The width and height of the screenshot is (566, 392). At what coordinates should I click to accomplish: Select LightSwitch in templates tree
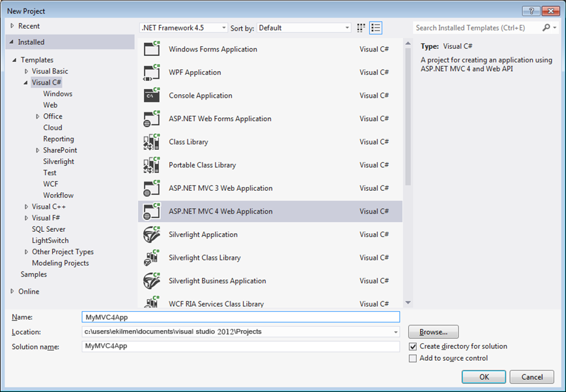[50, 240]
